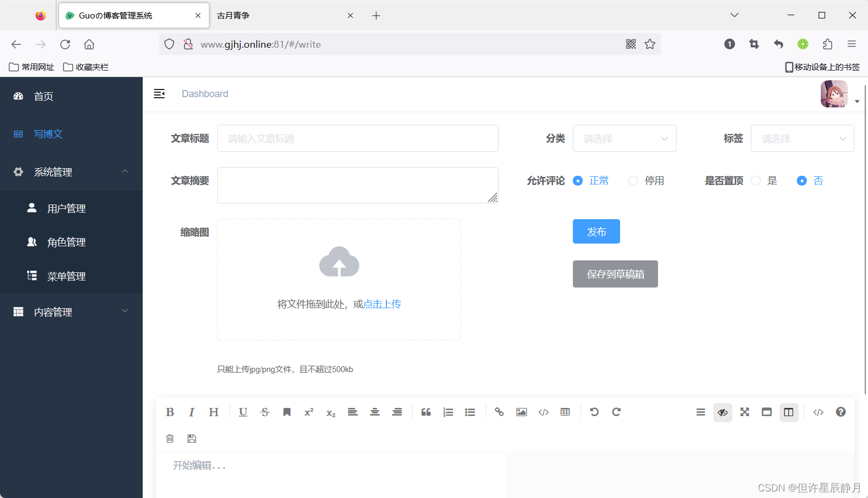Apply underline formatting in editor
868x498 pixels.
coord(243,412)
